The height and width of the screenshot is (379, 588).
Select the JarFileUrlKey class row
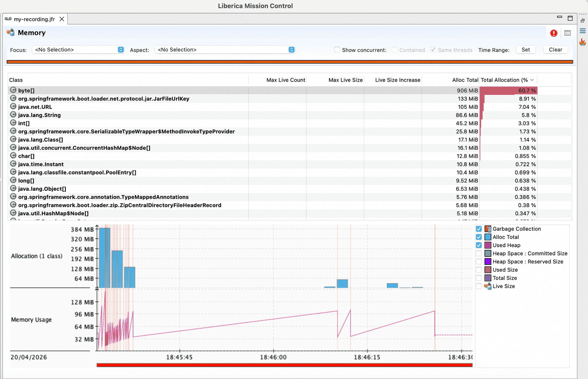(290, 99)
